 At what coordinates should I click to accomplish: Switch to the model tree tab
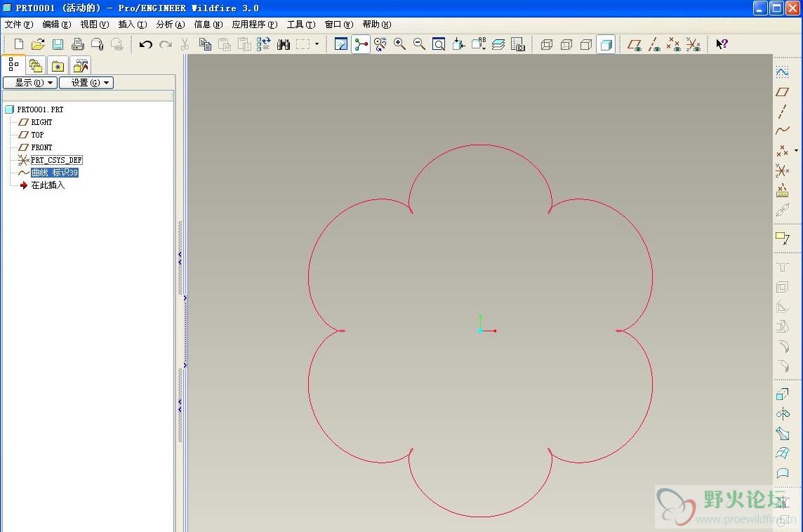tap(13, 65)
